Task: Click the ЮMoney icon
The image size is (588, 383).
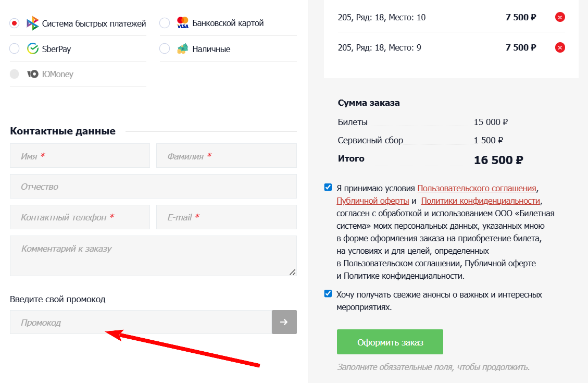Action: (32, 74)
